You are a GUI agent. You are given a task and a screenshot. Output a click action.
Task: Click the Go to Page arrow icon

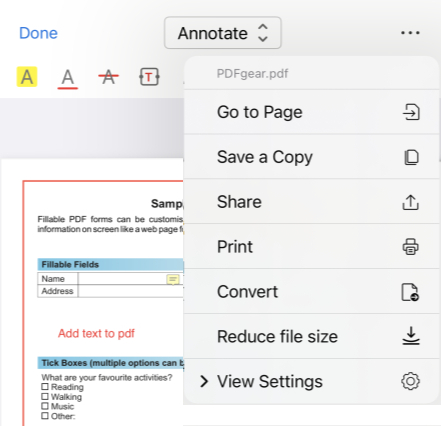click(411, 112)
